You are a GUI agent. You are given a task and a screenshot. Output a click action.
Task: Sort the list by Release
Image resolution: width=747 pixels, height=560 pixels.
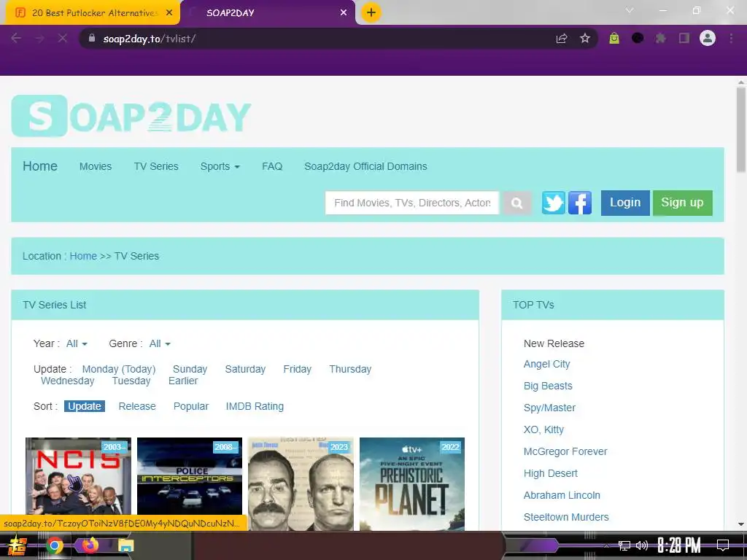point(137,406)
